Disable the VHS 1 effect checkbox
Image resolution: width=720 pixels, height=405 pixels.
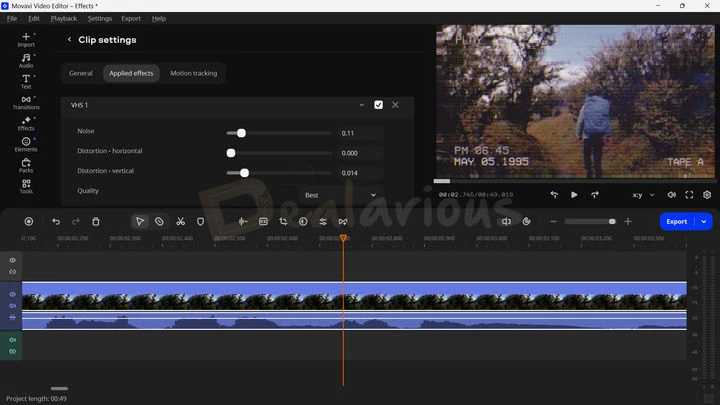[378, 105]
